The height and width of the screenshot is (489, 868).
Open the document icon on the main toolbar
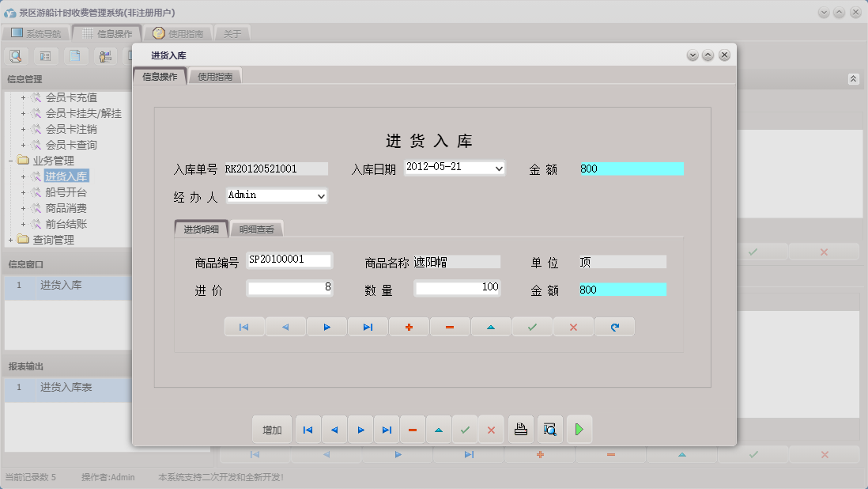coord(76,55)
